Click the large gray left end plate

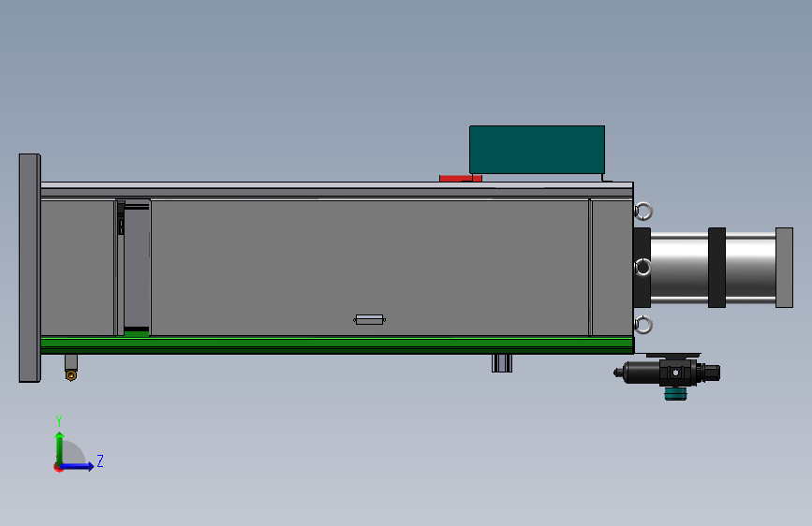tap(30, 268)
